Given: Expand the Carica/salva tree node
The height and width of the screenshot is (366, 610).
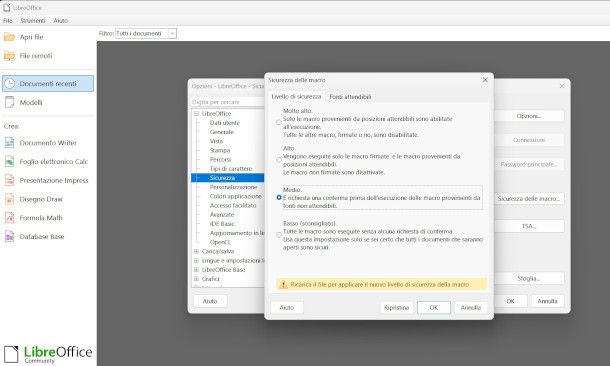Looking at the screenshot, I should (x=196, y=252).
